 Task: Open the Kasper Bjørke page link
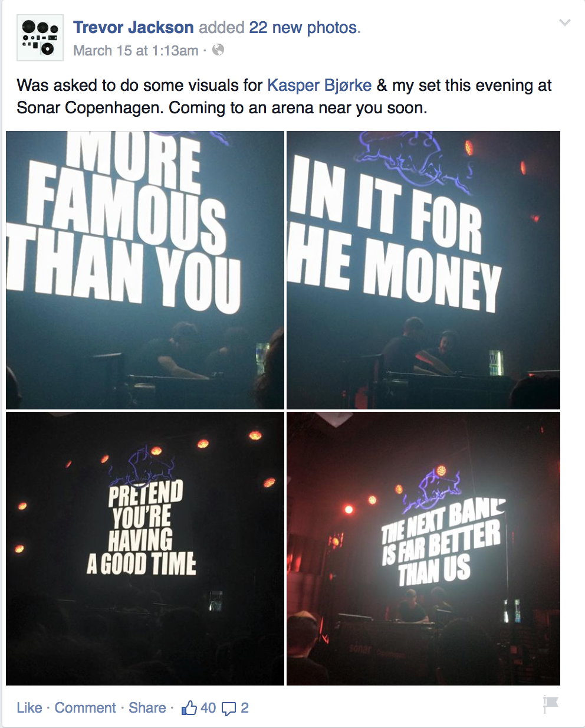(x=320, y=86)
